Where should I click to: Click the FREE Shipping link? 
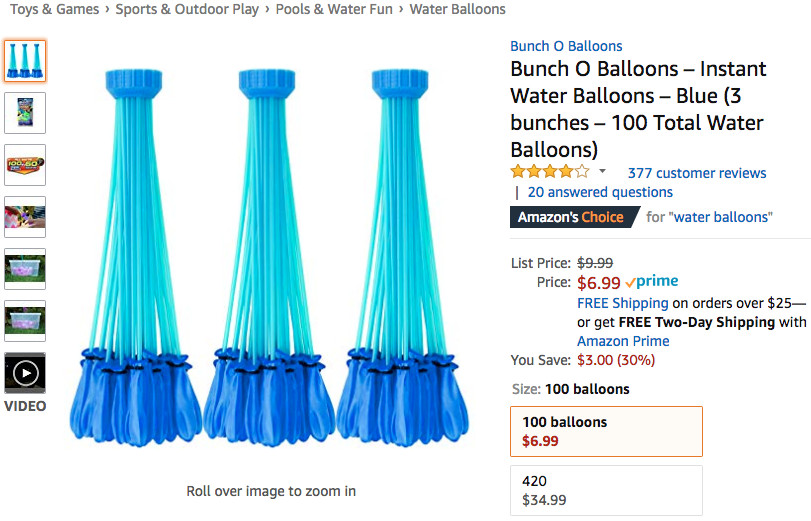[x=622, y=303]
